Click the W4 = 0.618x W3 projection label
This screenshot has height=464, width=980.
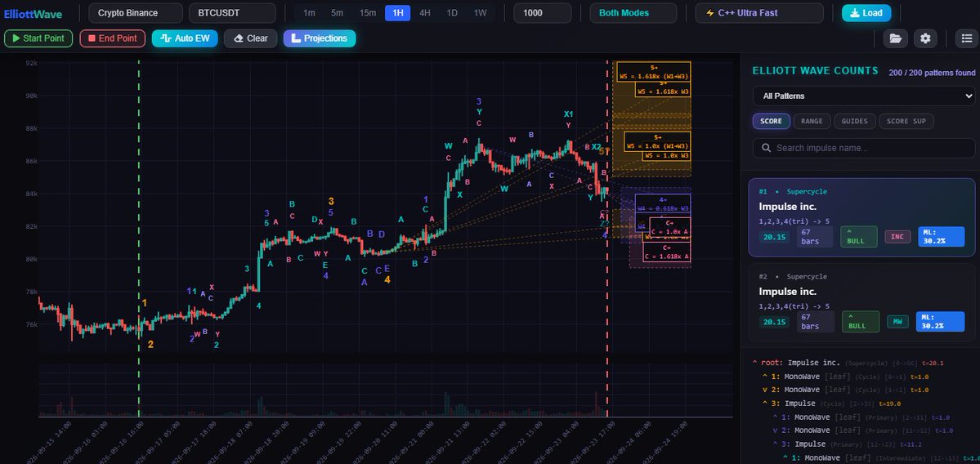coord(663,203)
